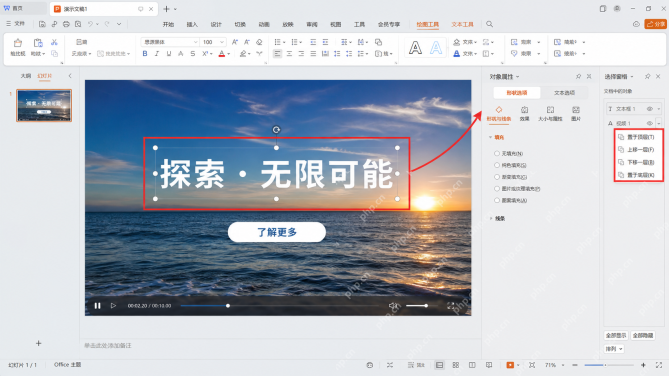Click the Cut scissors icon
Image resolution: width=669 pixels, height=376 pixels.
pos(54,42)
